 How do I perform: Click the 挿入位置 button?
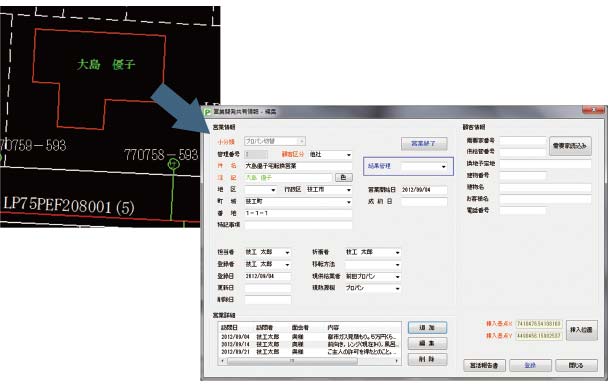581,330
